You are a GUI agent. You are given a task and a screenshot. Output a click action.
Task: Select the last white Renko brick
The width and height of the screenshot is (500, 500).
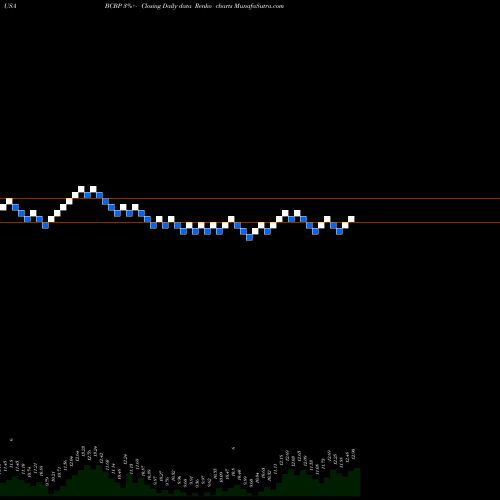click(x=351, y=219)
